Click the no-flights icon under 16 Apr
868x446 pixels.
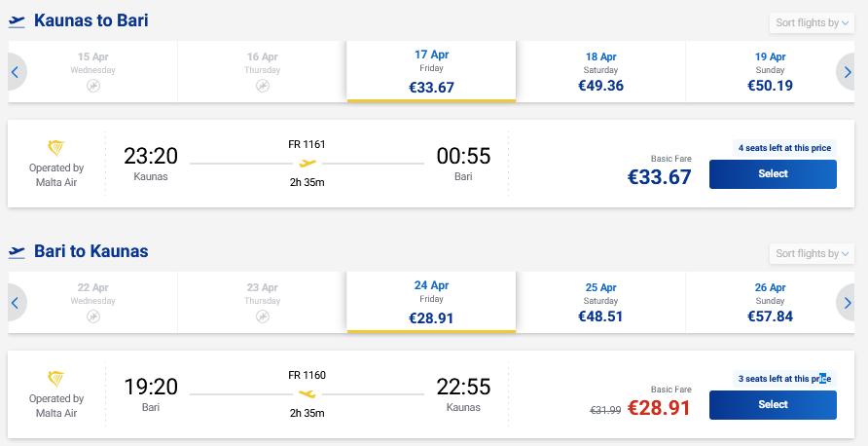coord(262,87)
